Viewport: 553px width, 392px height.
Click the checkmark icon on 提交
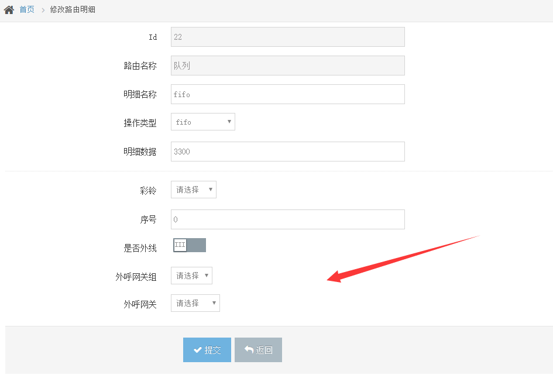pos(198,350)
